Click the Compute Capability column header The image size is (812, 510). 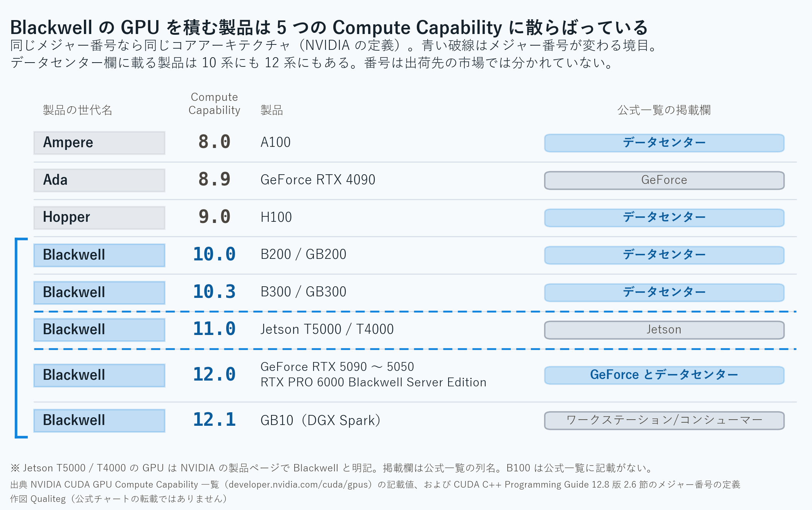215,104
